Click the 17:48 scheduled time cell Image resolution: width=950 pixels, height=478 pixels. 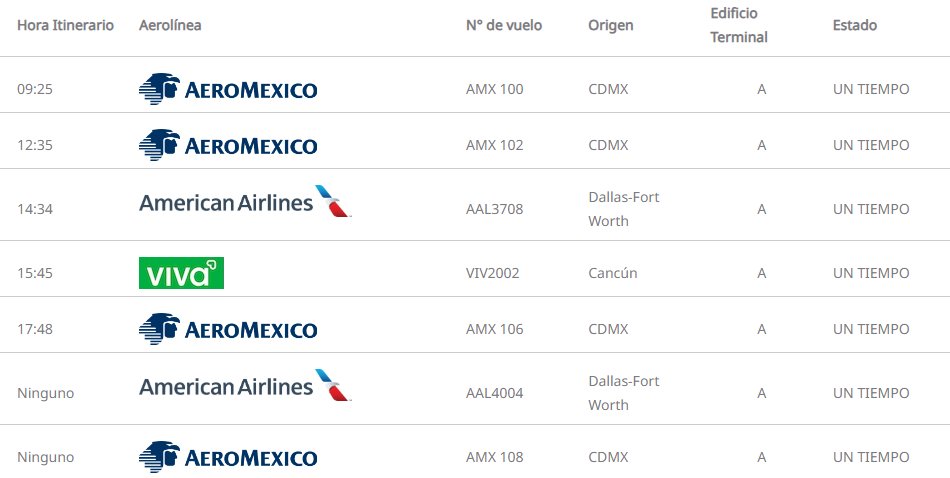click(x=35, y=329)
